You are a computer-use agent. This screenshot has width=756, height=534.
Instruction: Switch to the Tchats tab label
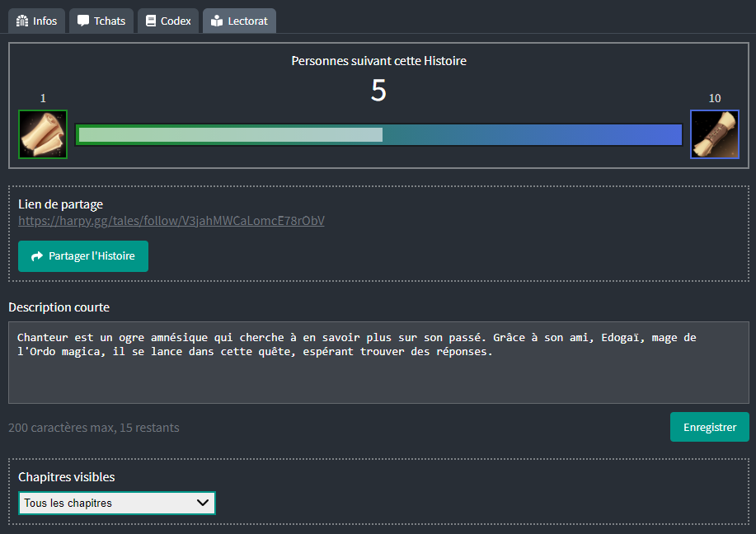pos(110,21)
